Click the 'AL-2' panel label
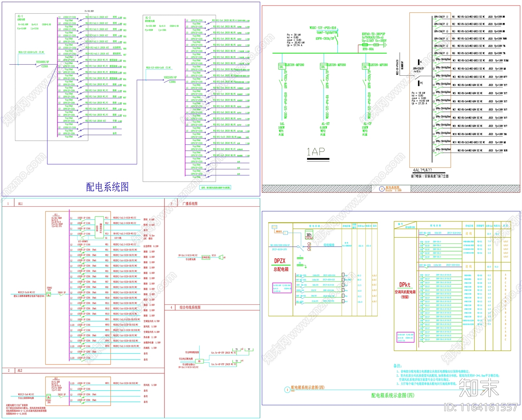This screenshot has width=522, height=420. pos(148,18)
